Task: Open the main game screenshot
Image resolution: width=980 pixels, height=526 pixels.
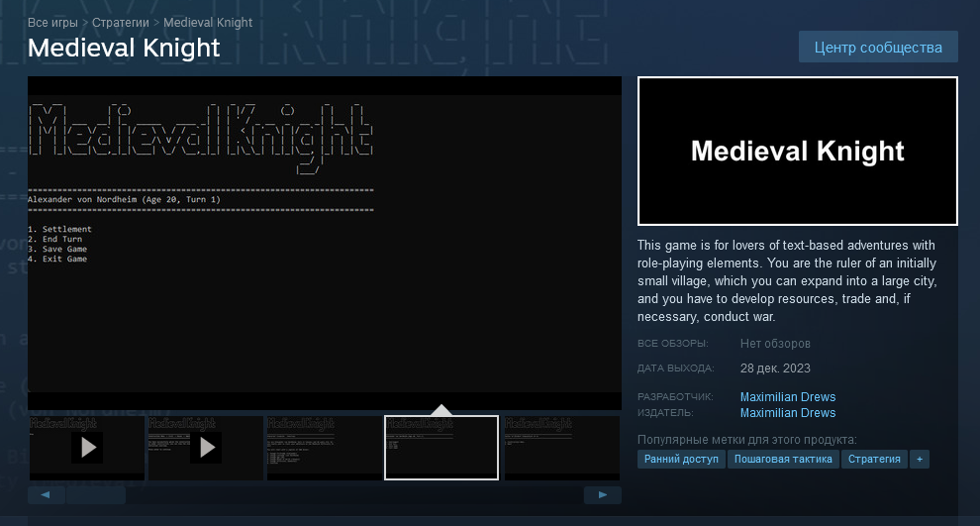Action: pos(325,243)
